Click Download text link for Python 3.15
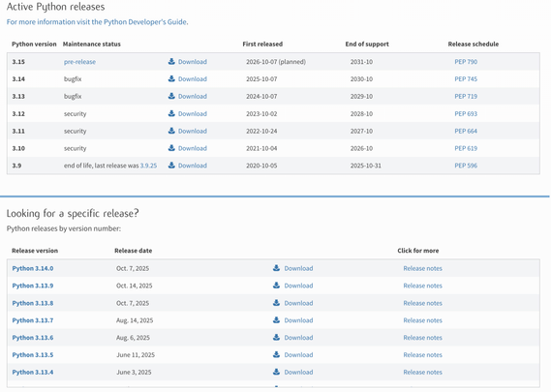551x392 pixels. click(x=193, y=62)
